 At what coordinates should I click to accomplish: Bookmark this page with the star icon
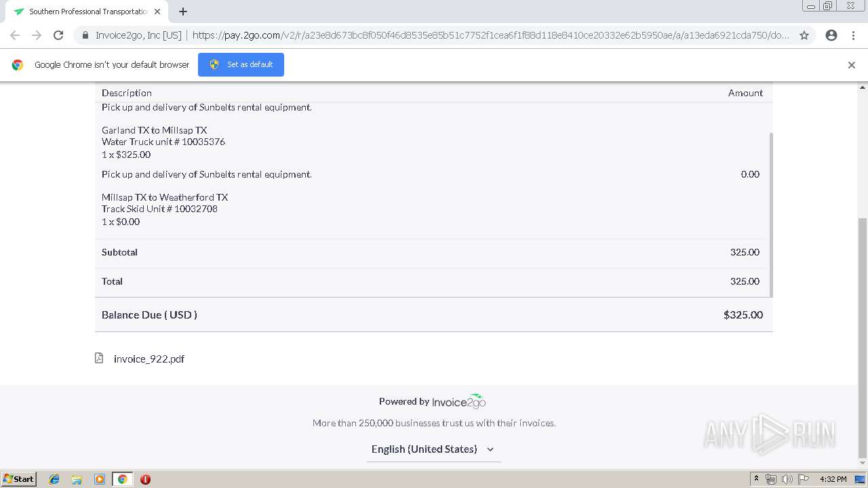click(804, 35)
